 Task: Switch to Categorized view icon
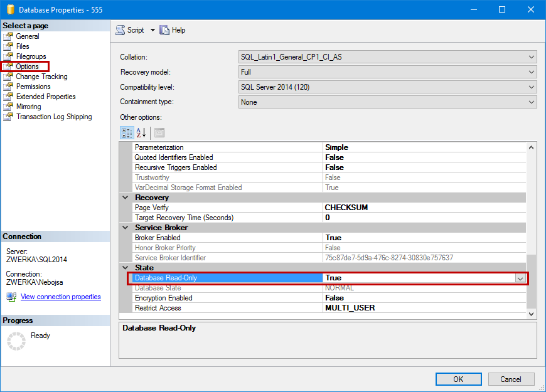[127, 132]
